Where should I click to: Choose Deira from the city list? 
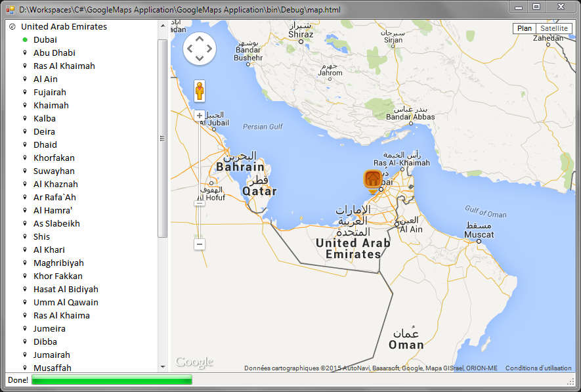44,132
